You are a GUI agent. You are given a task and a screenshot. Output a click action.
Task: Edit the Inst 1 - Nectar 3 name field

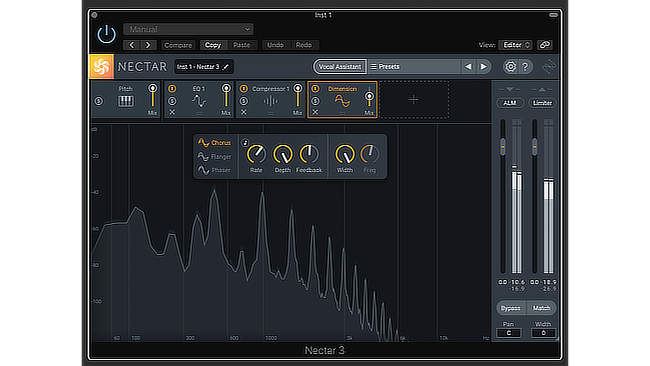203,67
